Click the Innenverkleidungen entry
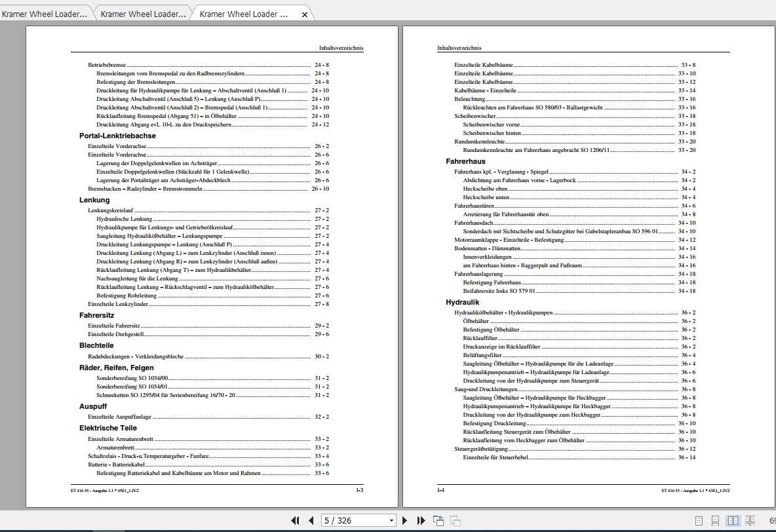The width and height of the screenshot is (776, 532). click(579, 257)
